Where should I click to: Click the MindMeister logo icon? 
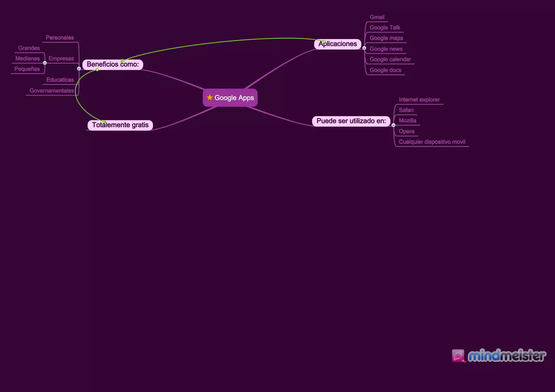[458, 356]
